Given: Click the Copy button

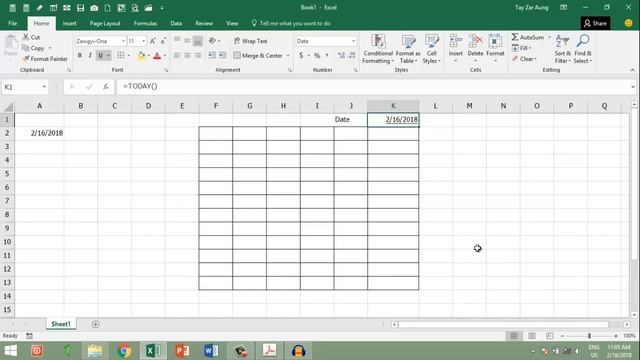Looking at the screenshot, I should pyautogui.click(x=33, y=48).
